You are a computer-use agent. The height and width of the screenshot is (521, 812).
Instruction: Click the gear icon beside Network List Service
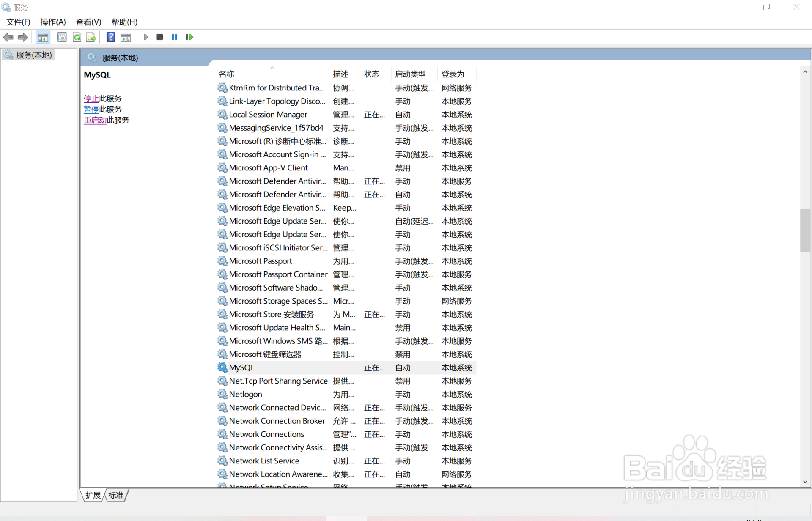coord(222,461)
